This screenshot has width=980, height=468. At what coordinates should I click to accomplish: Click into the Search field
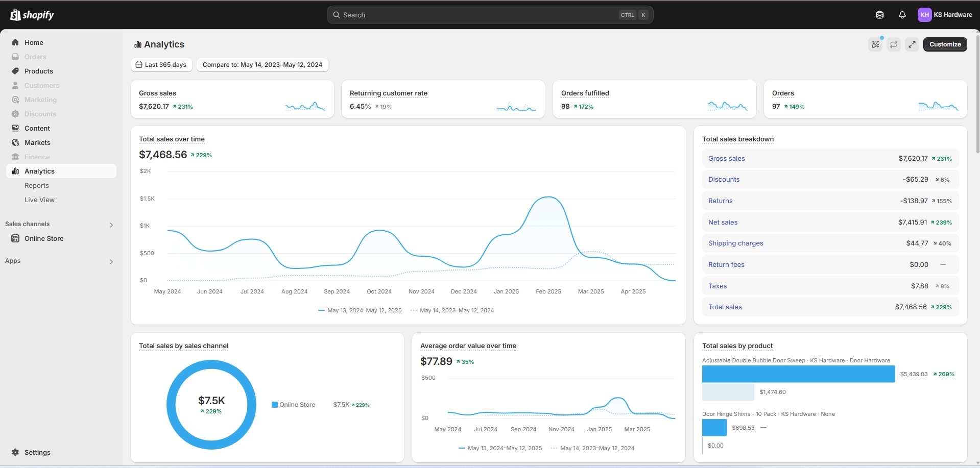click(x=480, y=15)
